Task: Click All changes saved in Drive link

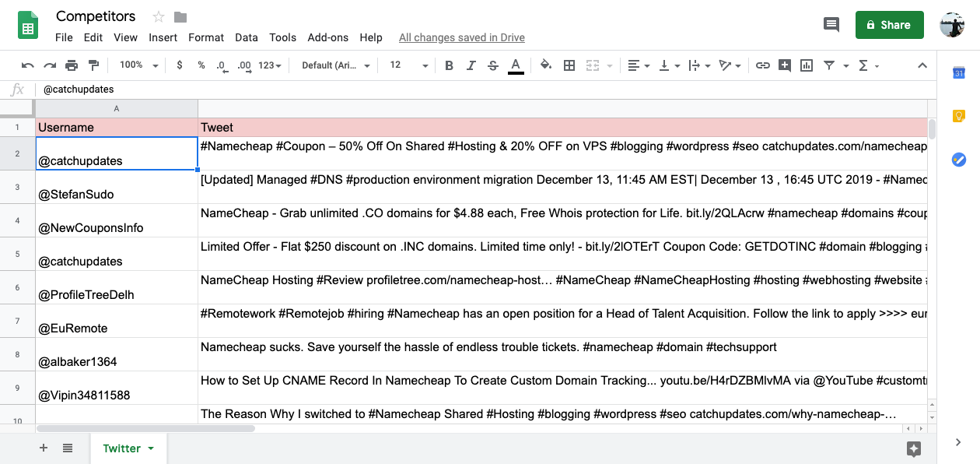Action: (x=462, y=37)
